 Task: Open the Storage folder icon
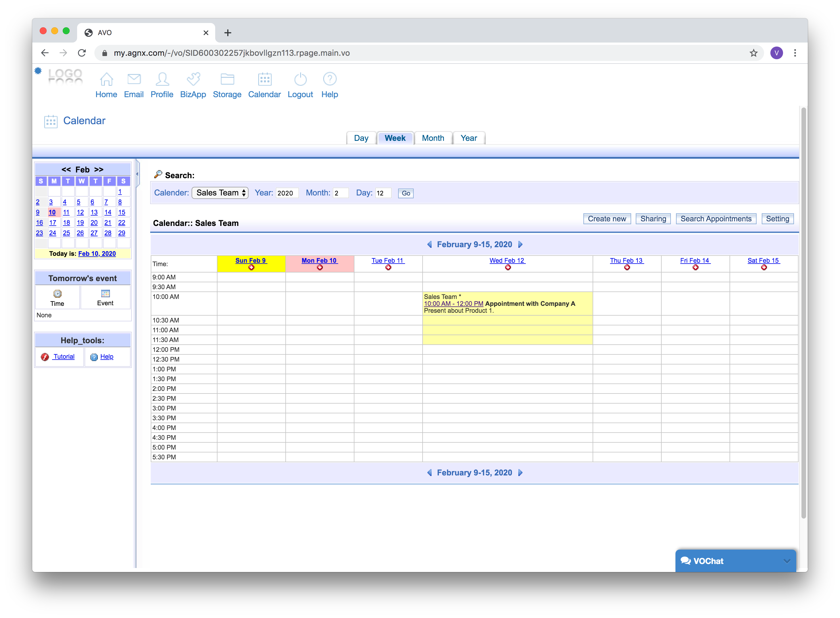[x=227, y=79]
